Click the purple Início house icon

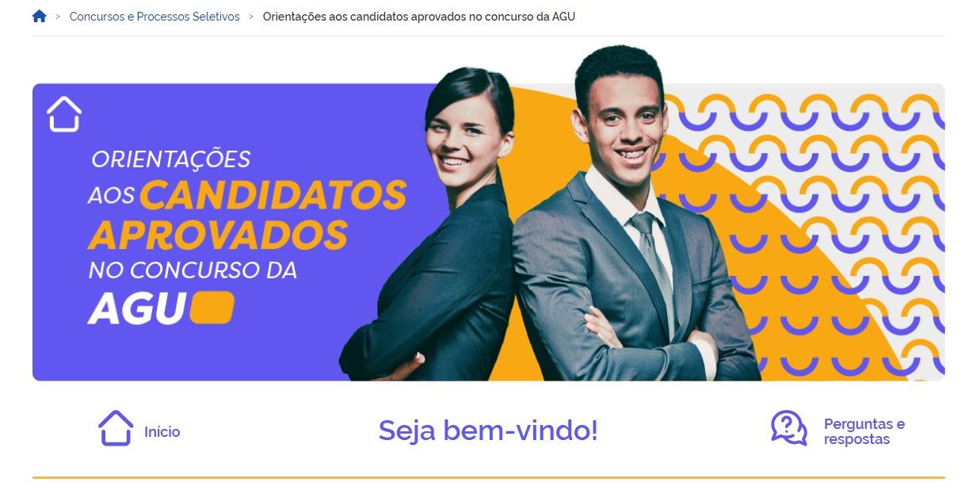116,427
